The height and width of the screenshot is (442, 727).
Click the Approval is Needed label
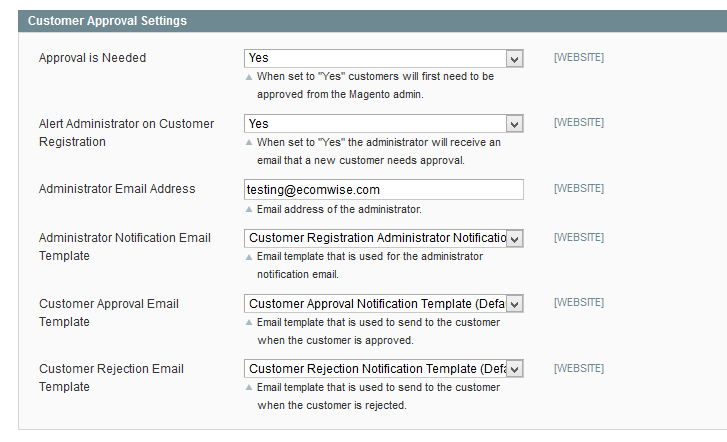(92, 58)
